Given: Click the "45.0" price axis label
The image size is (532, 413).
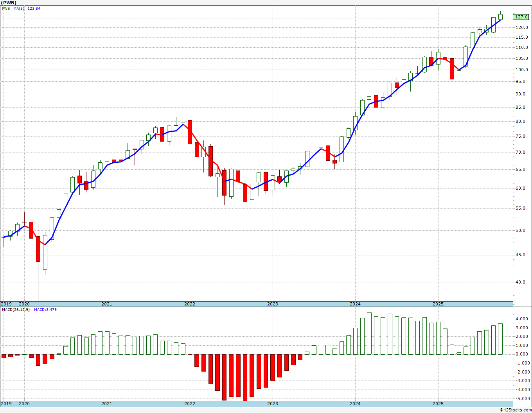Looking at the screenshot, I should pyautogui.click(x=521, y=255).
